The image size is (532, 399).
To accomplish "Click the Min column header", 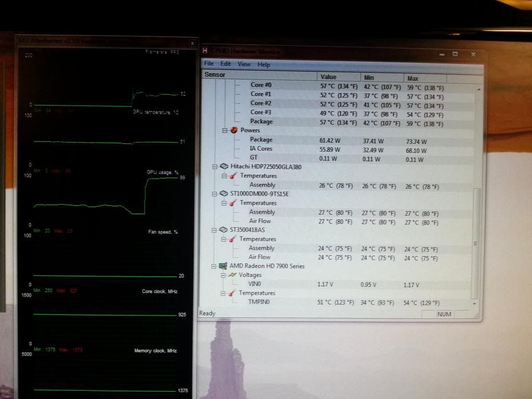I will (382, 77).
